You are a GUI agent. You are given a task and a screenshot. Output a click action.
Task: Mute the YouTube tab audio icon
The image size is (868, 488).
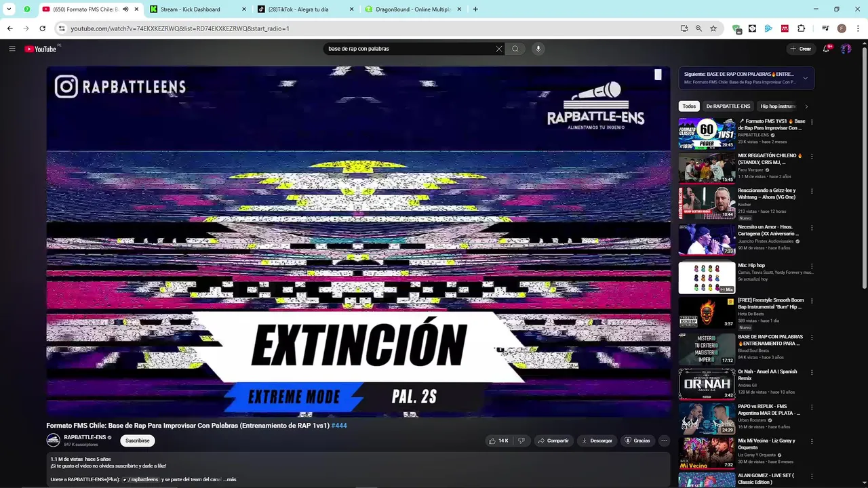click(125, 9)
